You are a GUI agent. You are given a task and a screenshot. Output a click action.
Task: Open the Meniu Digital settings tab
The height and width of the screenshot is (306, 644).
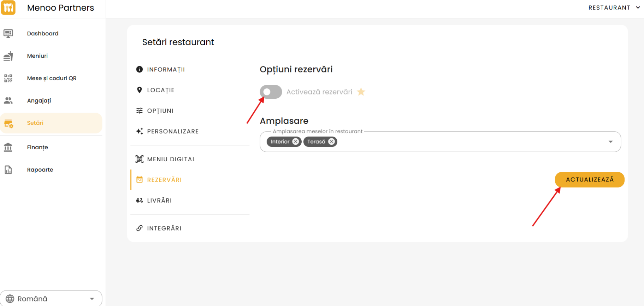coord(171,159)
